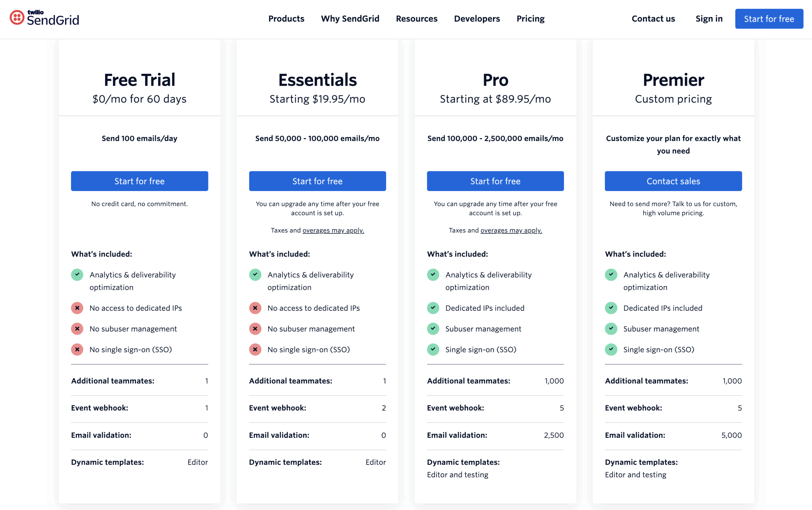Click the Twilio SendGrid logo

(44, 18)
